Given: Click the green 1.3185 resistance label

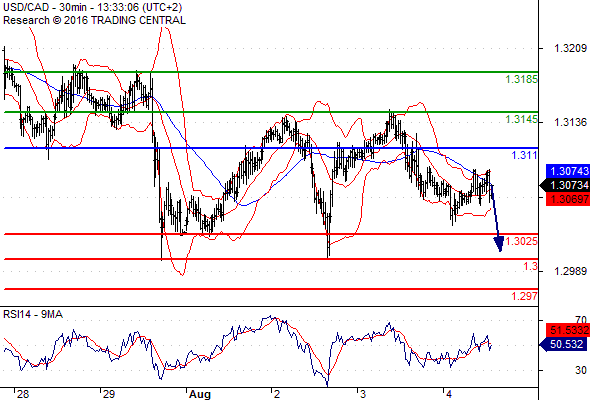Looking at the screenshot, I should click(522, 79).
